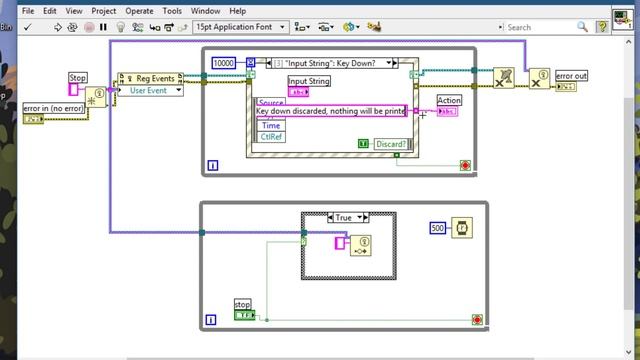Click the Key down discarded string constant
This screenshot has width=640, height=360.
[331, 111]
